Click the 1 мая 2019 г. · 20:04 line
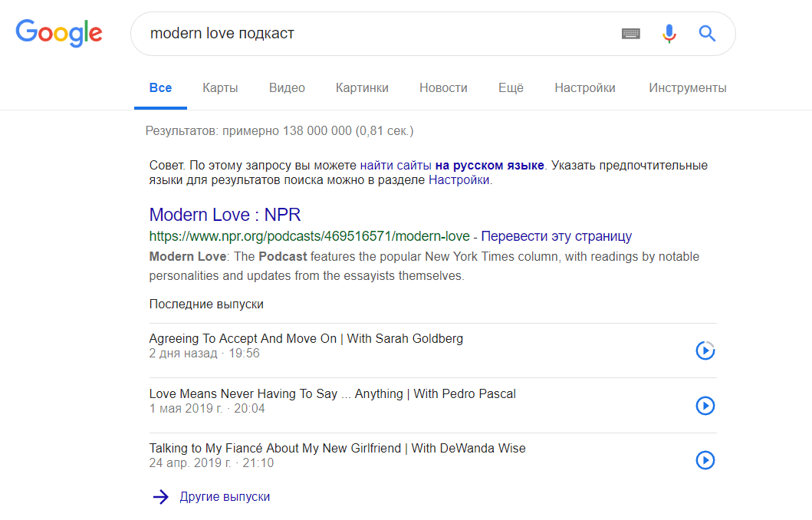Image resolution: width=812 pixels, height=520 pixels. (x=207, y=409)
